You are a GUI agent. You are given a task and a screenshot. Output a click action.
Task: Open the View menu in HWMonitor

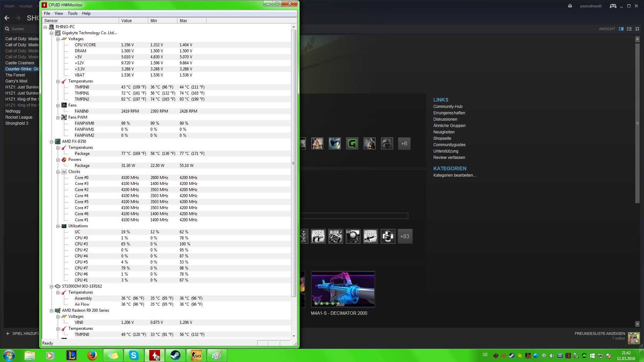coord(59,13)
